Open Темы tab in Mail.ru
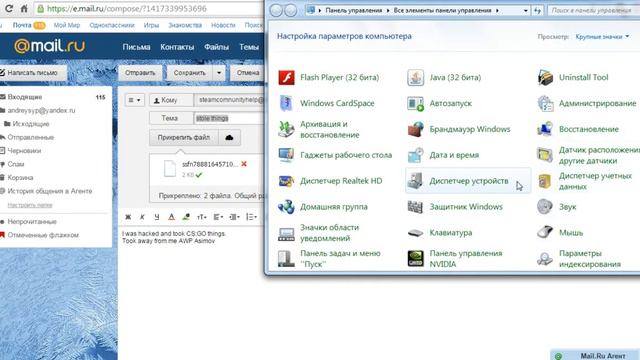 [249, 47]
